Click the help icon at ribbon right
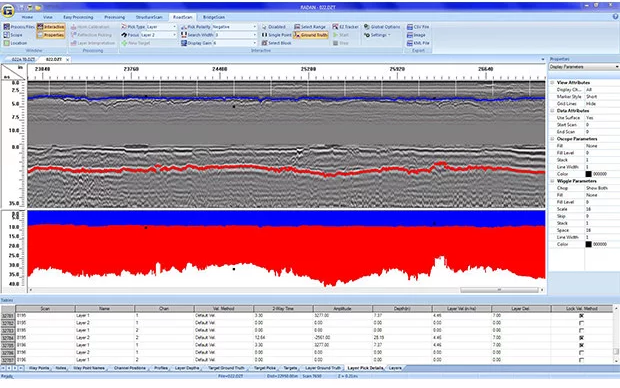 [615, 16]
